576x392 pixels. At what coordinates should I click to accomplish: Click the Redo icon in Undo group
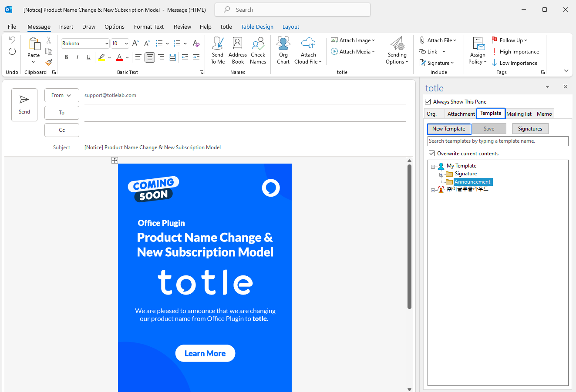click(x=12, y=51)
